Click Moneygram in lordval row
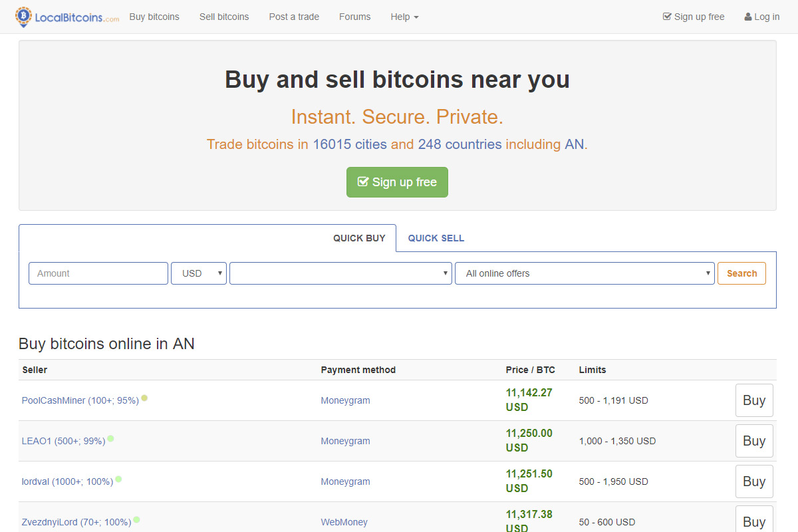This screenshot has height=532, width=798. click(345, 481)
